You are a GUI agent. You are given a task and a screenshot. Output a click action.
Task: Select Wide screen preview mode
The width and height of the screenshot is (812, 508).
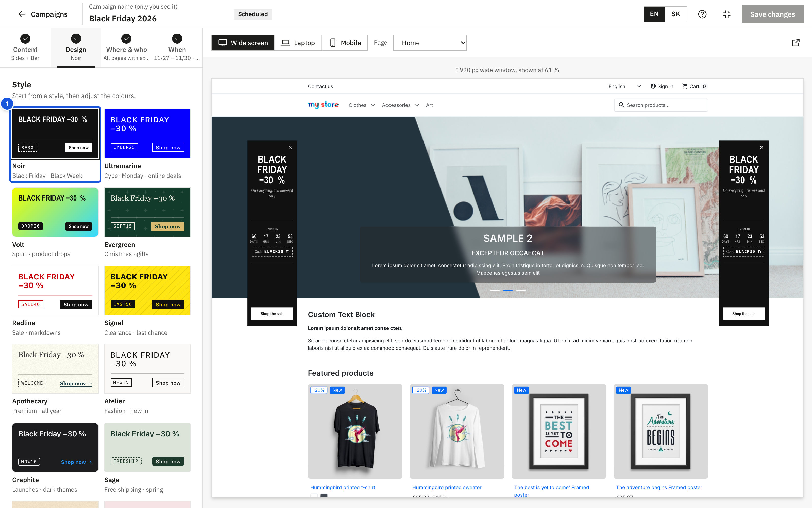[x=243, y=43]
